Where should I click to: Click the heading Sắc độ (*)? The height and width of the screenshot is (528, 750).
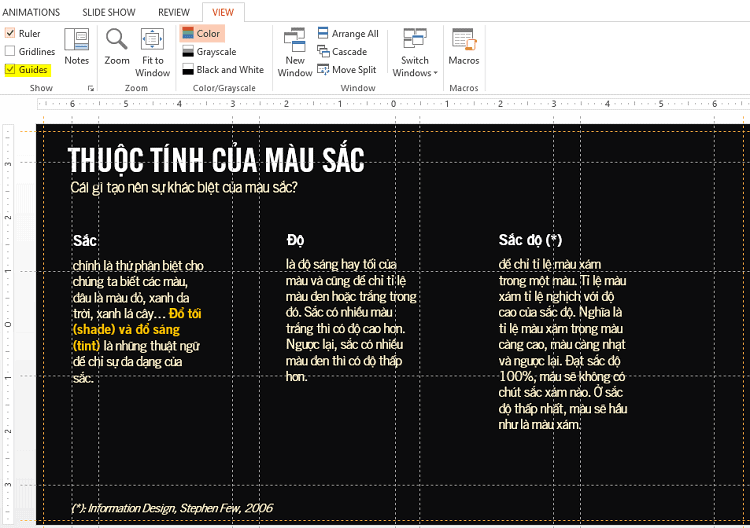(x=530, y=240)
